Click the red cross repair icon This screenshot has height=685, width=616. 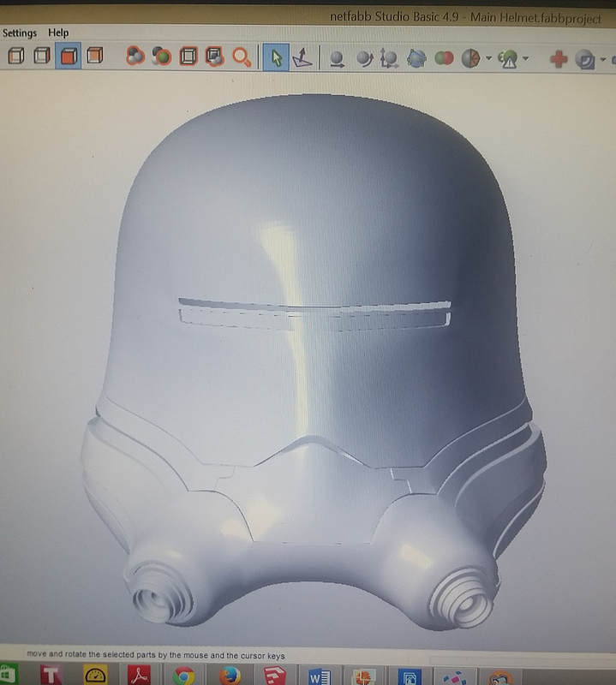point(559,59)
